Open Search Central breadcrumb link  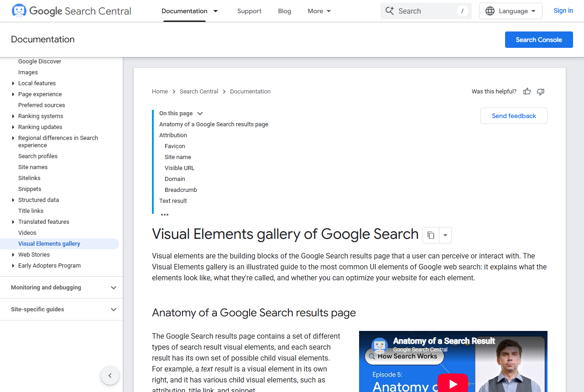click(x=199, y=92)
